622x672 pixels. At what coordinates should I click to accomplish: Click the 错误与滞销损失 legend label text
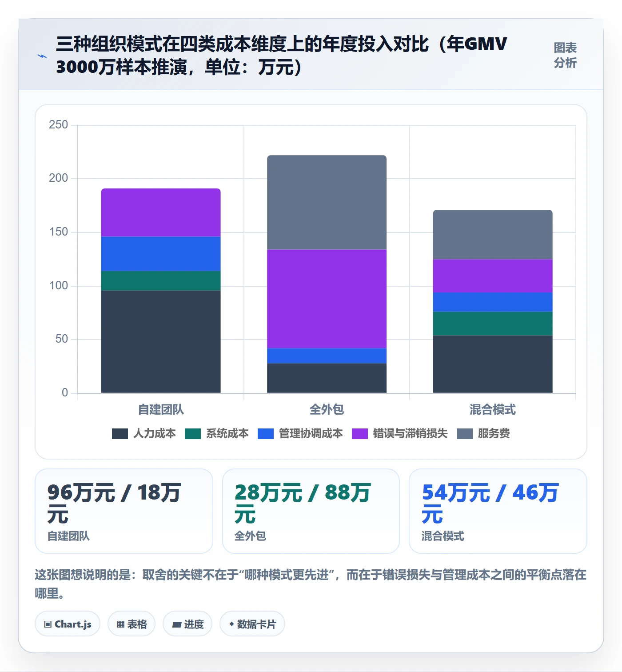point(411,434)
